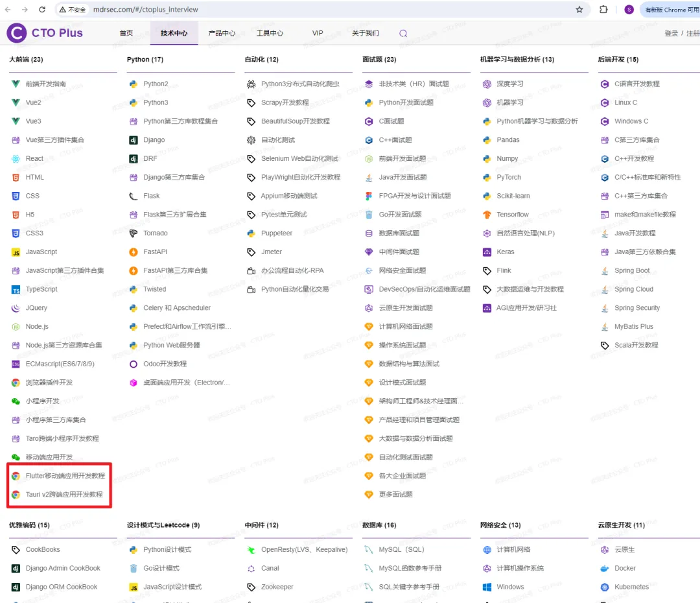Open the Python开发面试题 link
Screen dimensions: 700x603
[406, 102]
